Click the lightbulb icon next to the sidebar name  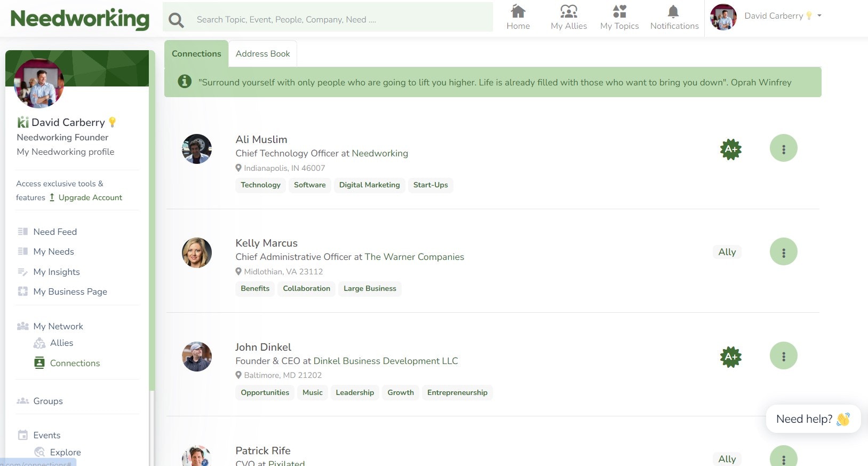point(112,122)
